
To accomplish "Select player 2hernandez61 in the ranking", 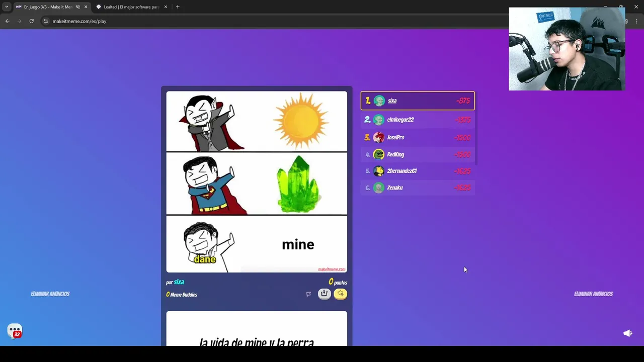I will pyautogui.click(x=418, y=171).
